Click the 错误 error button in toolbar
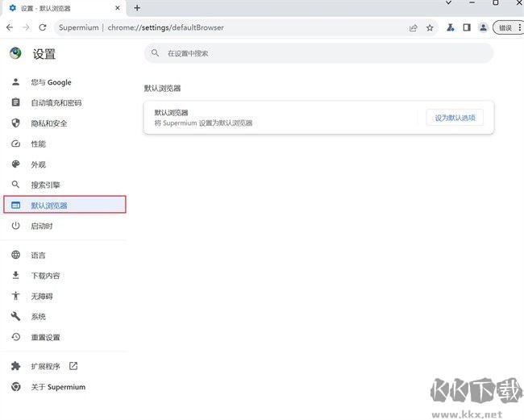Image resolution: width=524 pixels, height=420 pixels. [505, 27]
